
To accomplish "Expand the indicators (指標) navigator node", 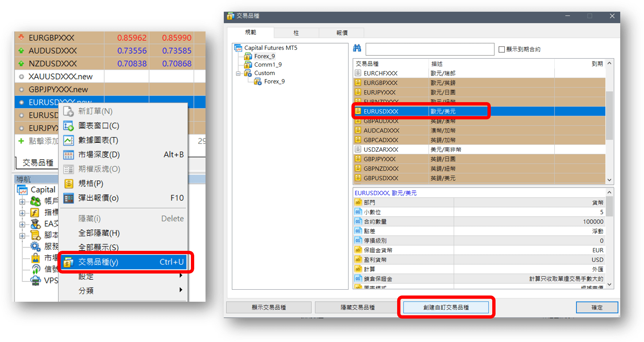I will click(22, 213).
